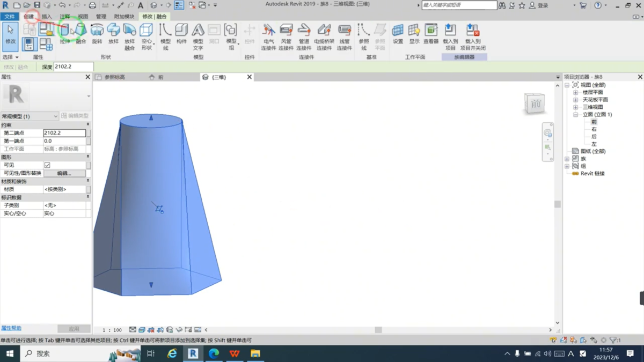Expand the 族 node in project browser
This screenshot has width=644, height=362.
(x=567, y=159)
